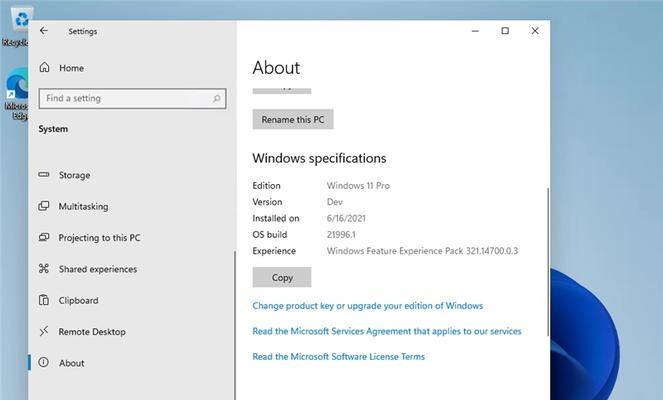Viewport: 663px width, 400px height.
Task: Go back with the Settings arrow
Action: tap(44, 31)
